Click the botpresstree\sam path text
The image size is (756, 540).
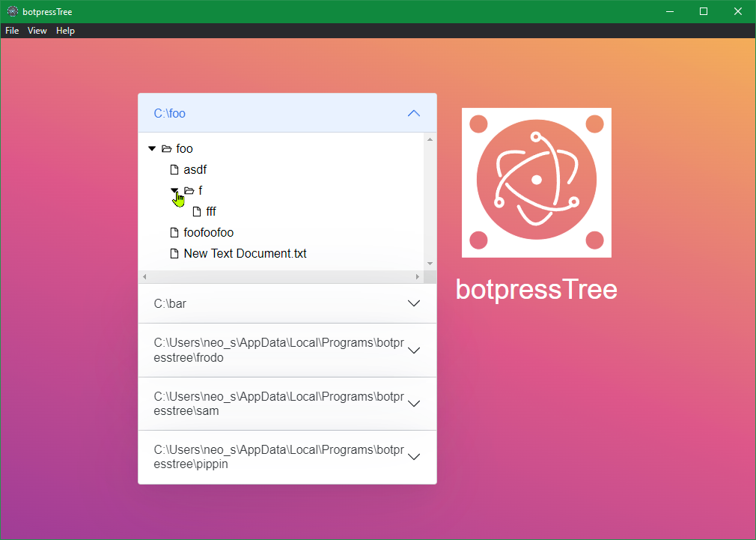pyautogui.click(x=278, y=404)
